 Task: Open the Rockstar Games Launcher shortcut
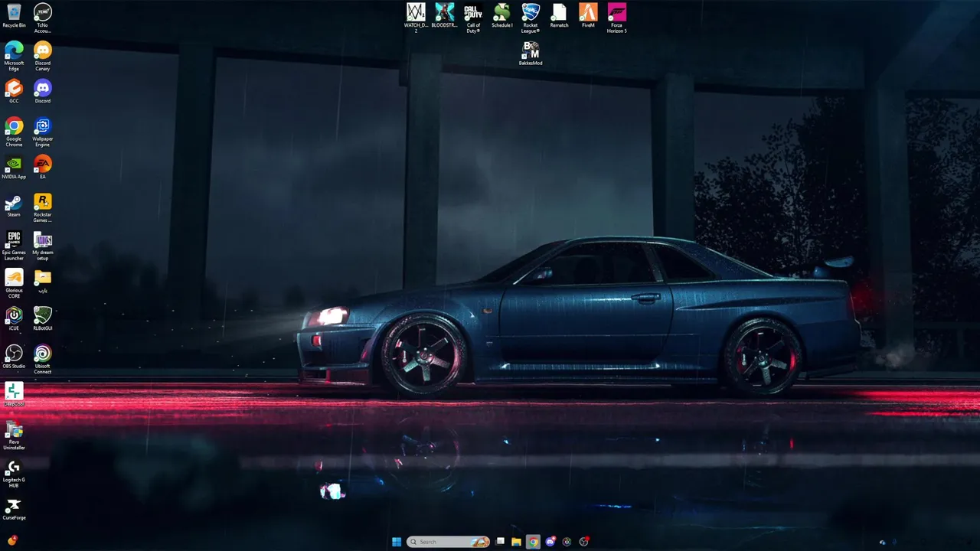[x=43, y=207]
